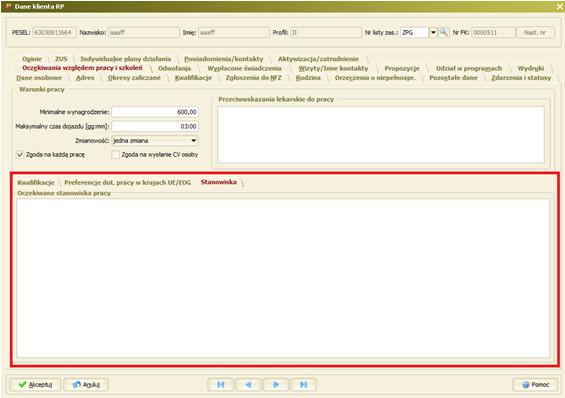Click the Przeciwwskazania lekarskie text area

pyautogui.click(x=381, y=135)
